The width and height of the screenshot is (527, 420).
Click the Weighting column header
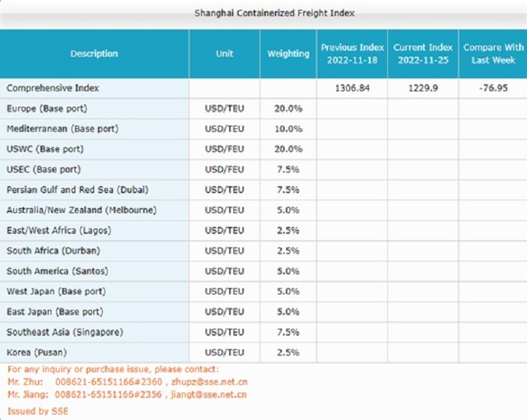[288, 53]
